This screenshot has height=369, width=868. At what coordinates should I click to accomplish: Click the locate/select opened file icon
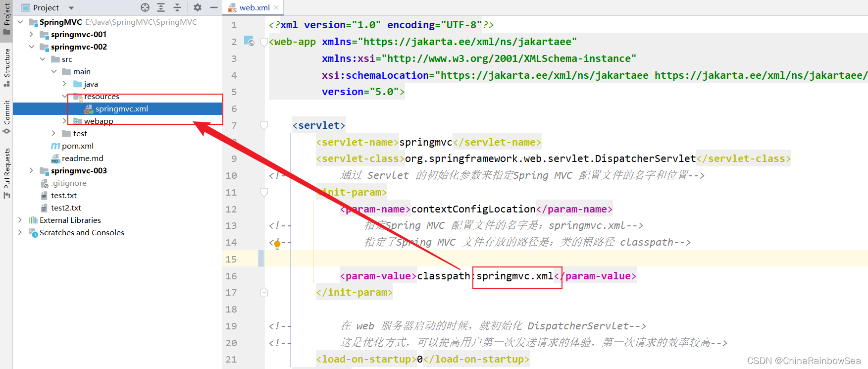(x=145, y=7)
